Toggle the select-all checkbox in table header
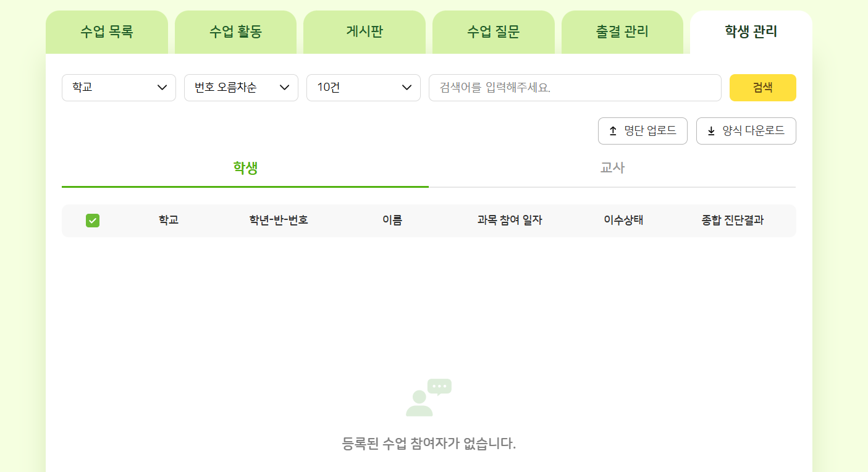Viewport: 868px width, 472px height. [x=93, y=221]
